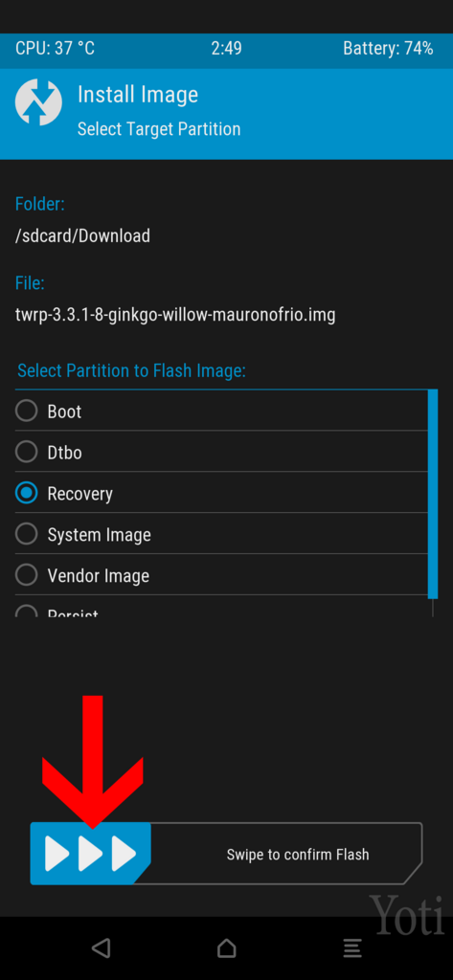Tap the twrp-3.3.1-8-ginkgo-willow img file name

[x=175, y=314]
